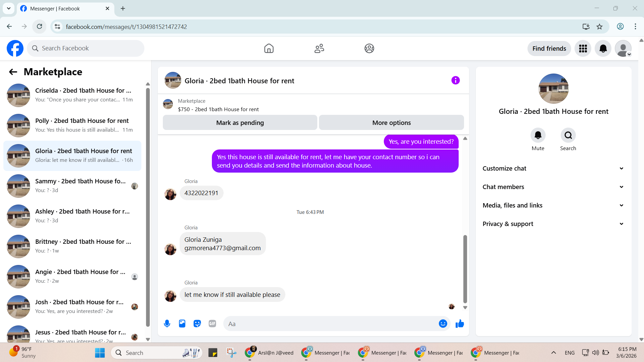The image size is (644, 362).
Task: Show hidden system tray icons
Action: 554,353
